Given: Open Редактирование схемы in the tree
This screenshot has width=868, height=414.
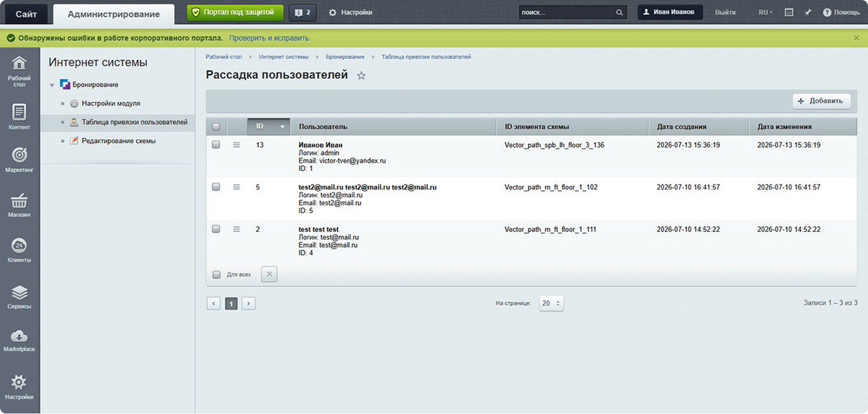Looking at the screenshot, I should tap(119, 141).
